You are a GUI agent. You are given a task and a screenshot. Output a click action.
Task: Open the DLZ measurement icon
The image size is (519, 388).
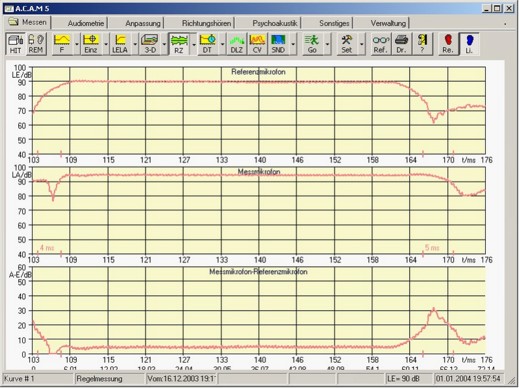coord(237,44)
